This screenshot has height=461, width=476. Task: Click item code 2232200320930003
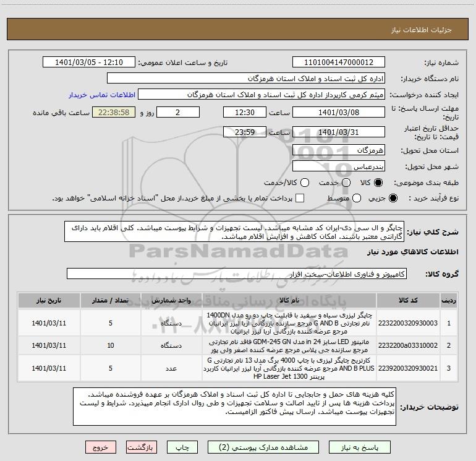[x=408, y=323]
